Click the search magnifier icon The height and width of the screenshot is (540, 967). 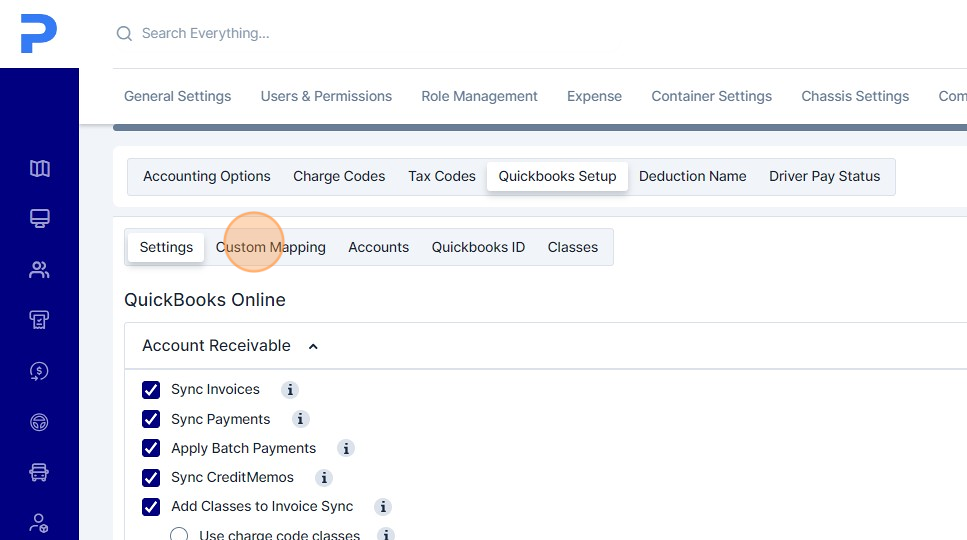[x=124, y=33]
